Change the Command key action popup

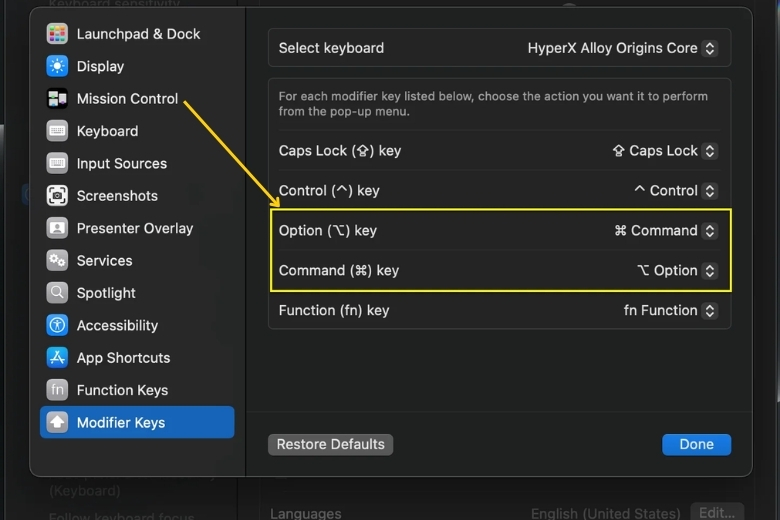click(x=677, y=270)
